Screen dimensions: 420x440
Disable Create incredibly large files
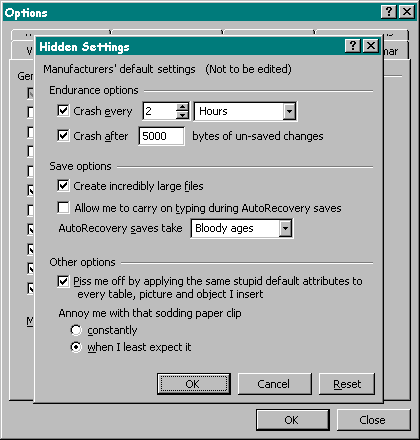click(63, 186)
